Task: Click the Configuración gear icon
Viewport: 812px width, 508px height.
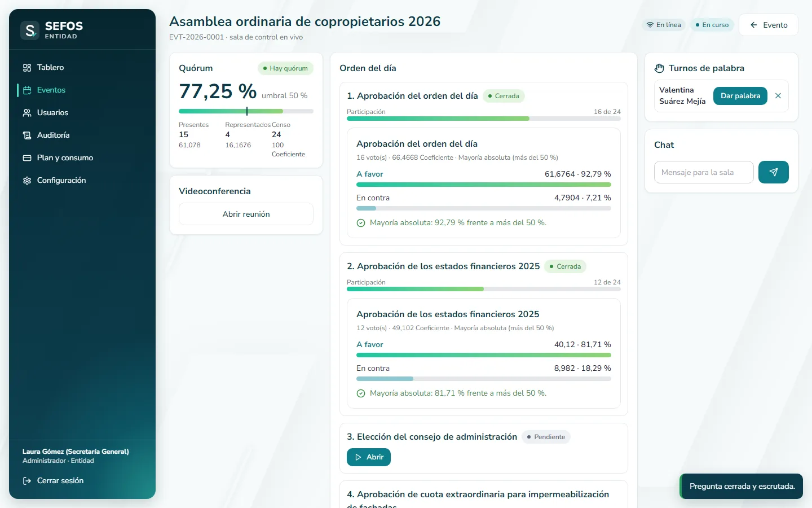Action: click(27, 181)
